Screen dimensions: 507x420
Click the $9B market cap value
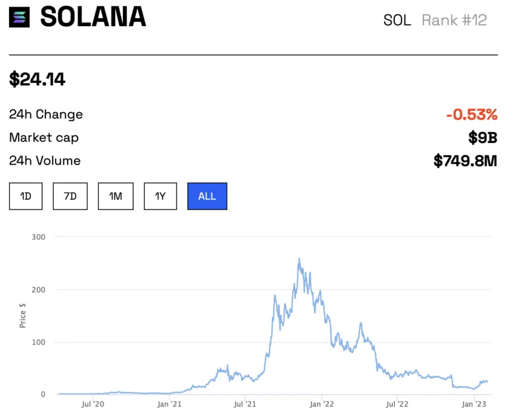(x=483, y=138)
